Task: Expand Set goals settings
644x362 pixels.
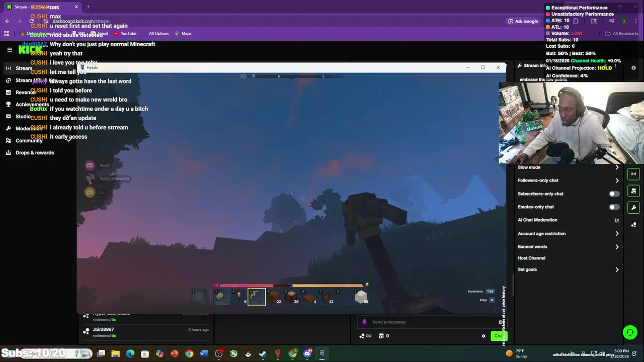Action: click(569, 269)
